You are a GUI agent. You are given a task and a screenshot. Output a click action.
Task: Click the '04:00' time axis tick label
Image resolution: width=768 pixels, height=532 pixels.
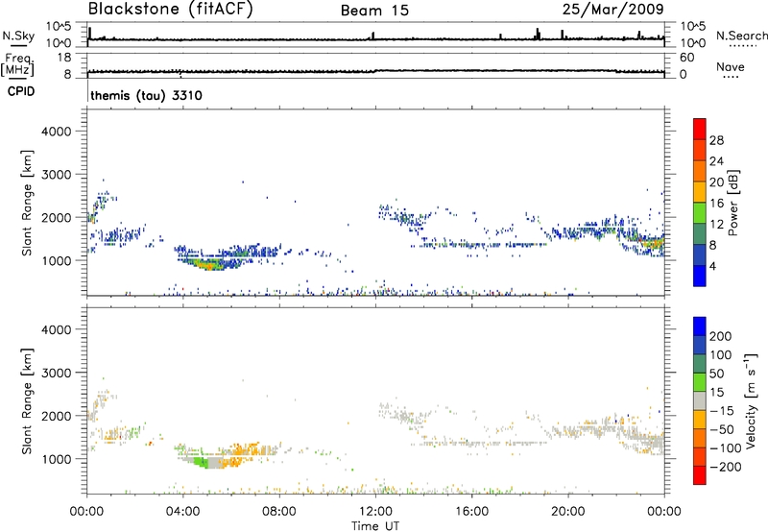click(183, 512)
